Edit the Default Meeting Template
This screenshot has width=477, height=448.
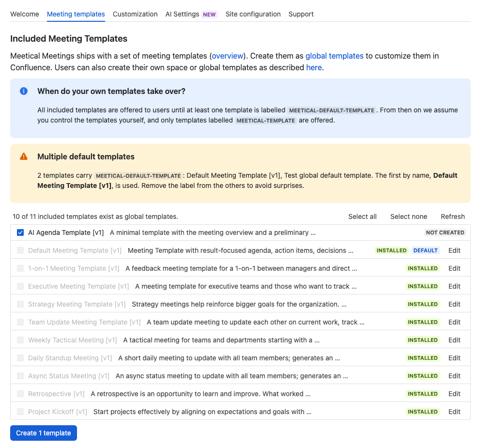pyautogui.click(x=455, y=250)
